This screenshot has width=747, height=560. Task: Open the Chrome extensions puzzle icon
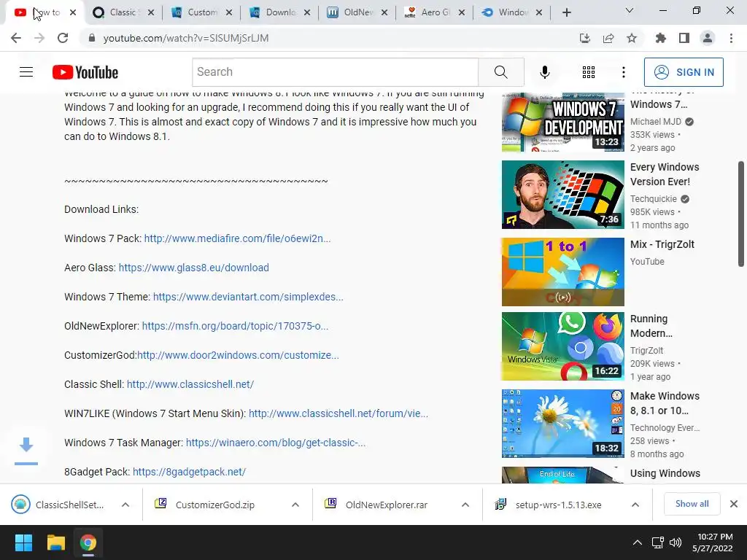tap(660, 38)
